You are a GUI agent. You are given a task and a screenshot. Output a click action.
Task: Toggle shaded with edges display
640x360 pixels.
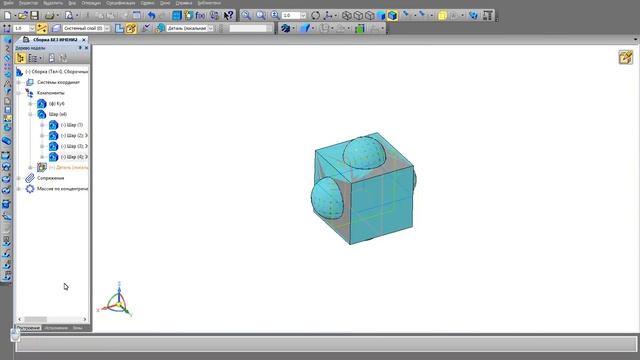392,16
